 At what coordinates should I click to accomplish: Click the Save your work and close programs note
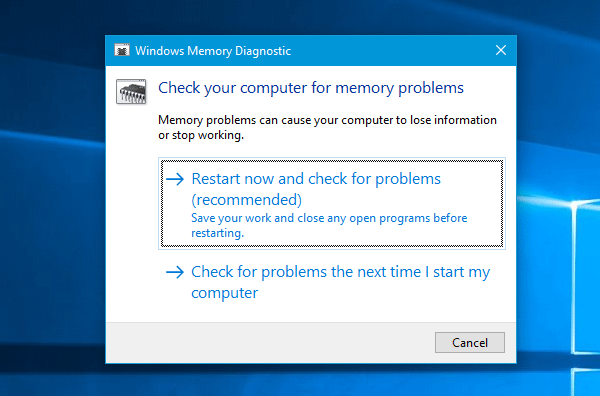[329, 225]
